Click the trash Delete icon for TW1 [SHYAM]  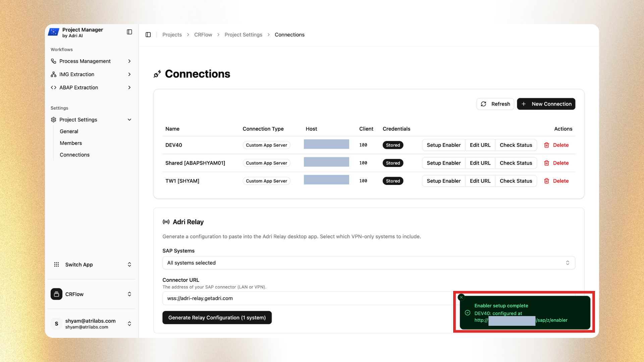[x=546, y=181]
